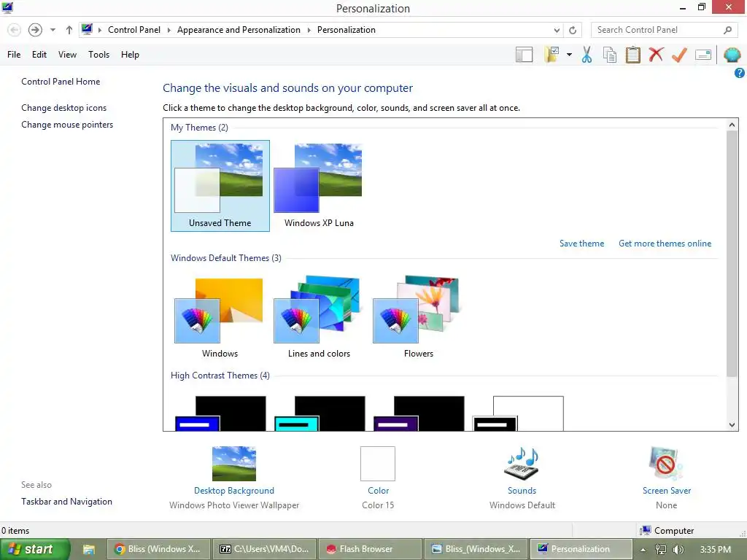Open the Help menu
Image resolution: width=747 pixels, height=560 pixels.
click(130, 54)
